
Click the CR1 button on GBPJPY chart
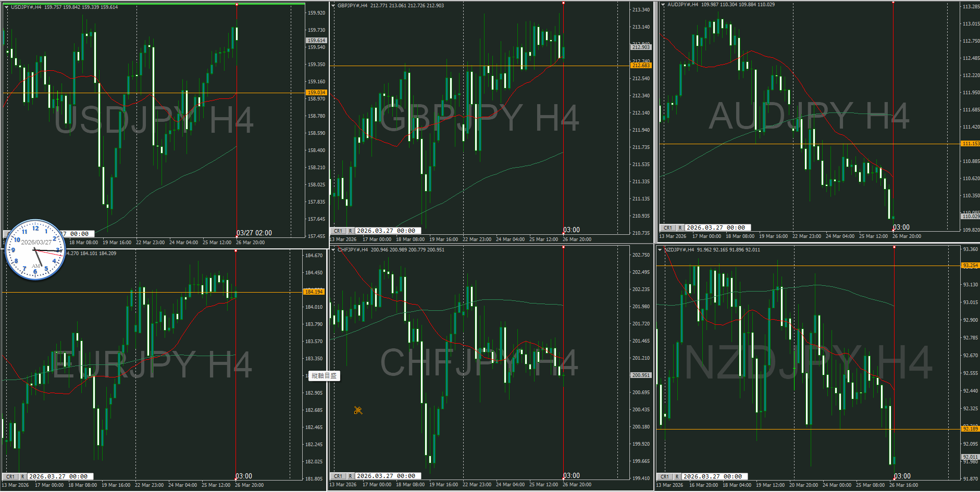[x=338, y=231]
